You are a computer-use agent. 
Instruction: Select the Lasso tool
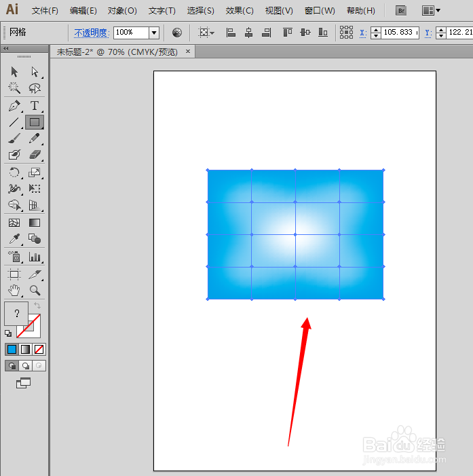[x=35, y=88]
